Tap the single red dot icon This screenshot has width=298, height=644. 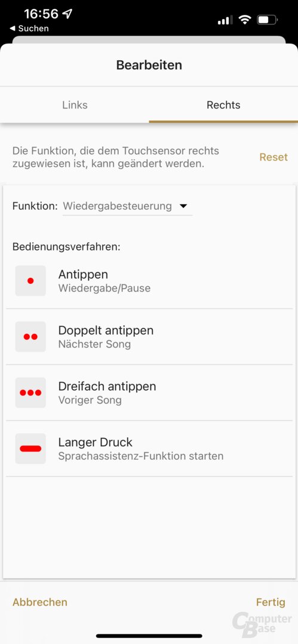(30, 281)
